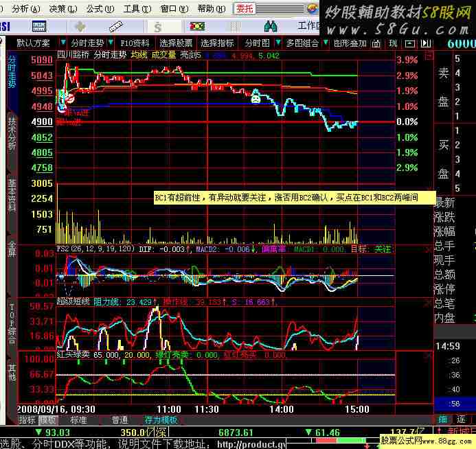
Task: Click the red 委托 trade button
Action: coord(245,9)
